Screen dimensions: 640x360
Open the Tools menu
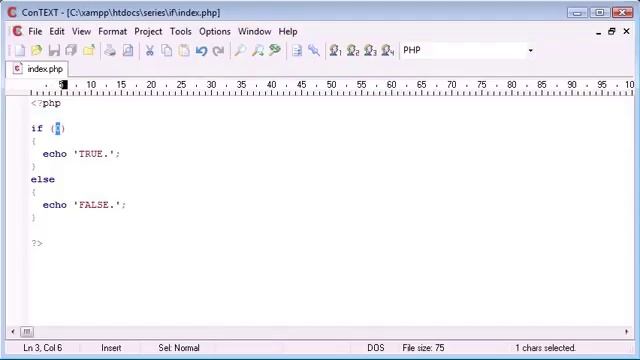(x=180, y=31)
